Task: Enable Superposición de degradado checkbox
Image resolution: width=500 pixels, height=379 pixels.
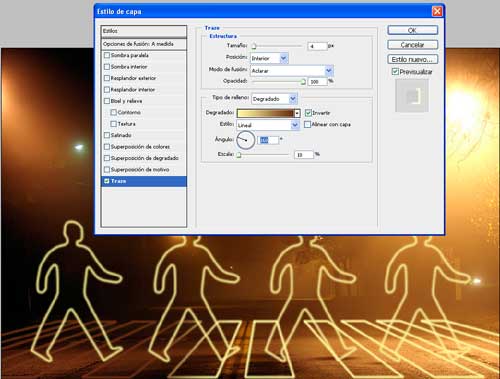Action: tap(107, 158)
